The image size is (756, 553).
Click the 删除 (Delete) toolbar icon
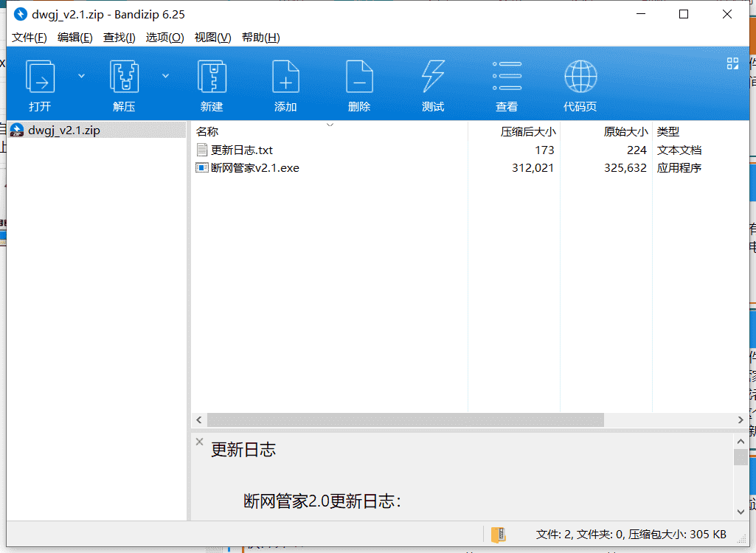click(x=359, y=77)
